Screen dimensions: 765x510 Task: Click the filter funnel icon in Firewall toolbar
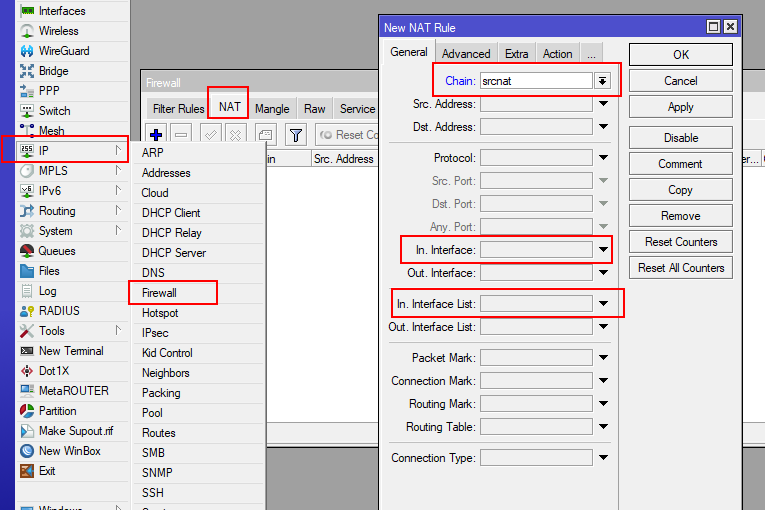click(x=296, y=134)
